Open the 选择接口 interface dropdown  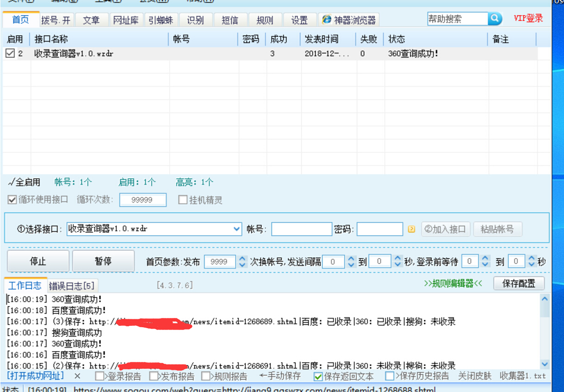[236, 229]
